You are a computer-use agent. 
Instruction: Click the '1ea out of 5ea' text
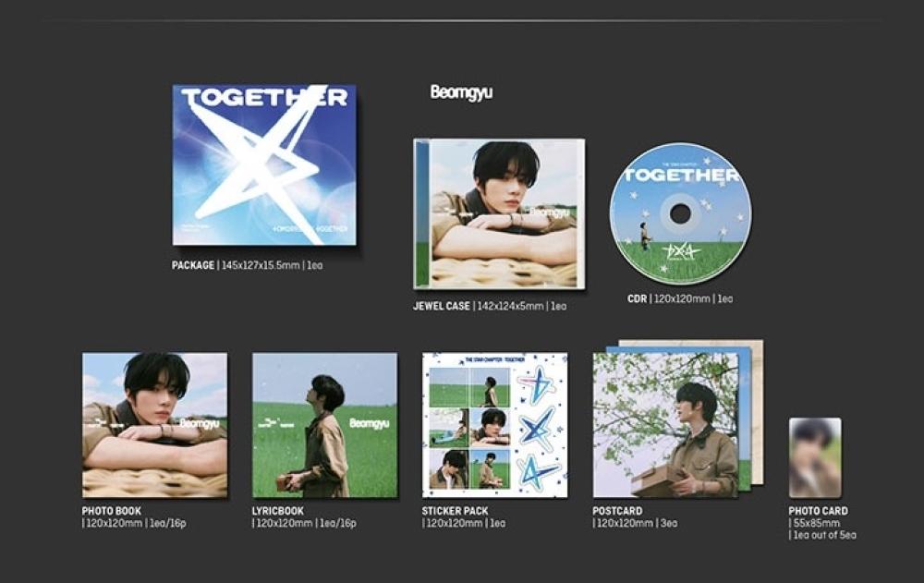click(822, 535)
